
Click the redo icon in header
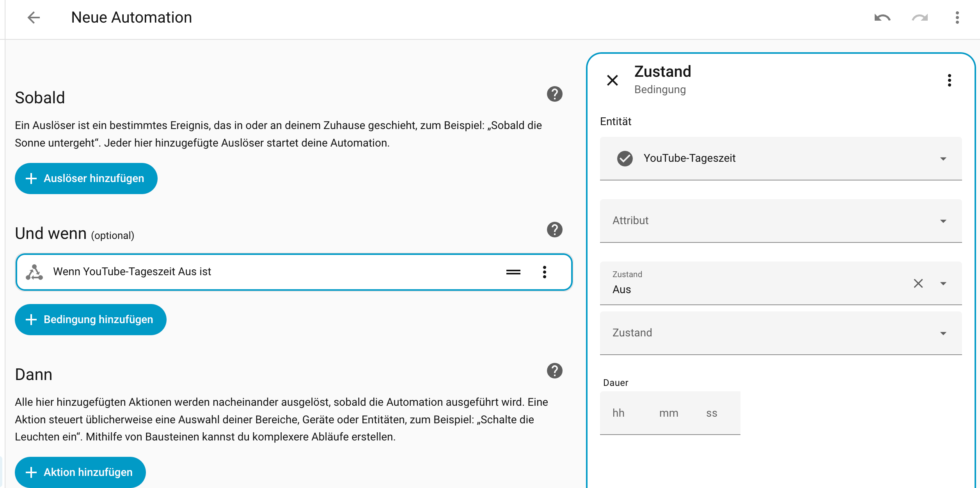[x=920, y=18]
